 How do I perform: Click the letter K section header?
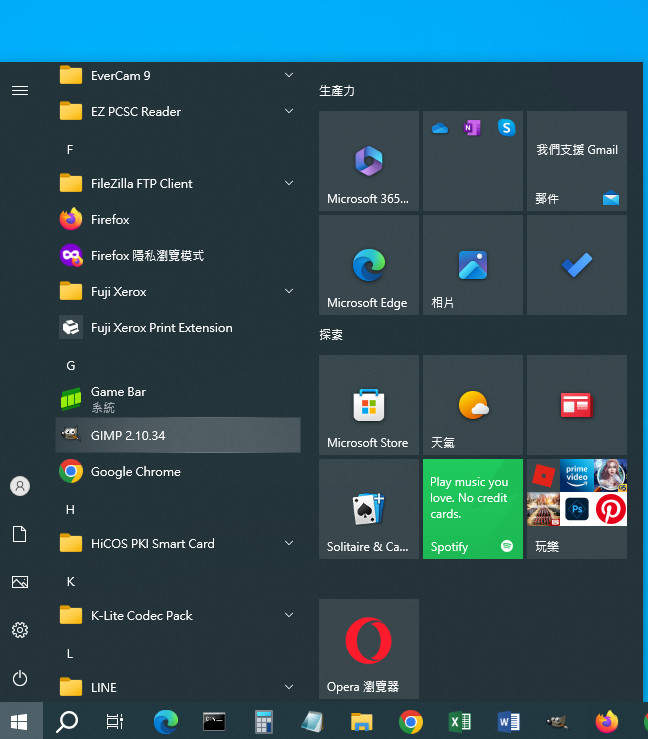[70, 582]
